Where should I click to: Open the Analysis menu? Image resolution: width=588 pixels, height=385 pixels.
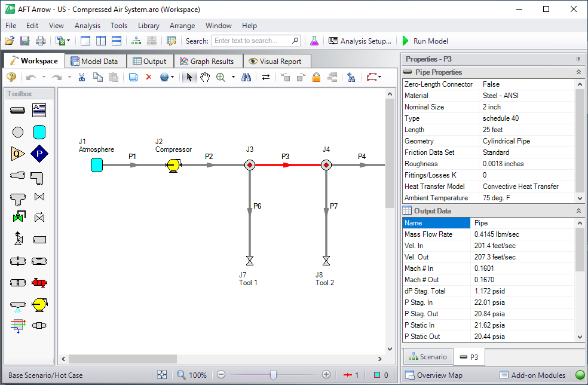pos(87,26)
